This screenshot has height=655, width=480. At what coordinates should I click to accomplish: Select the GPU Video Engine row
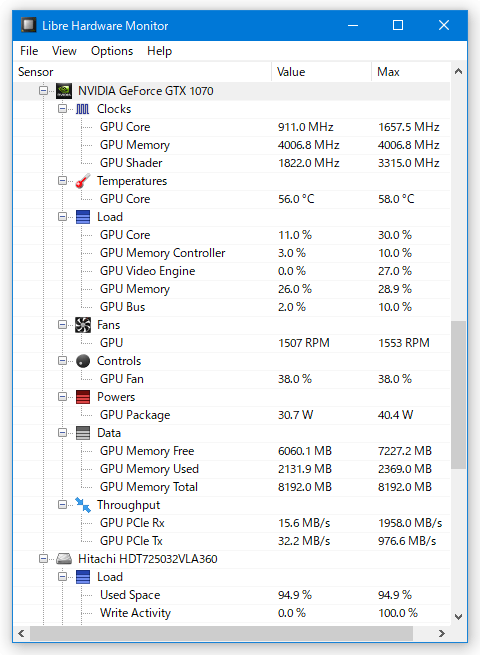[232, 271]
